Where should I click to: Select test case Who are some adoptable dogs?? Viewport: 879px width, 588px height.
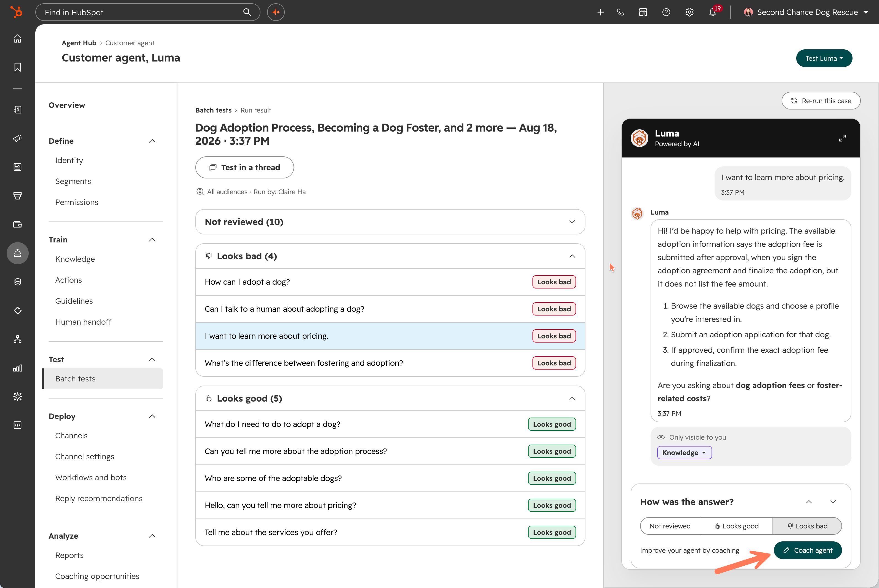click(x=390, y=478)
